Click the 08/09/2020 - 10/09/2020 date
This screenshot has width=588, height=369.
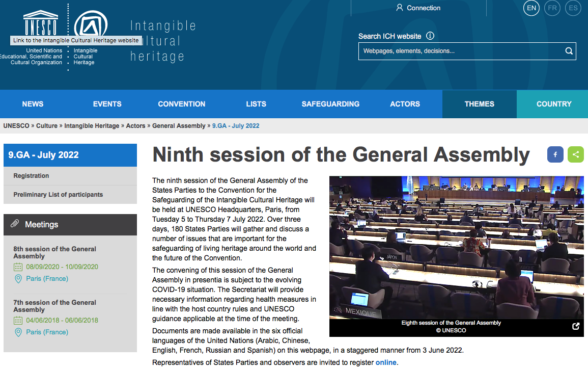pyautogui.click(x=62, y=267)
